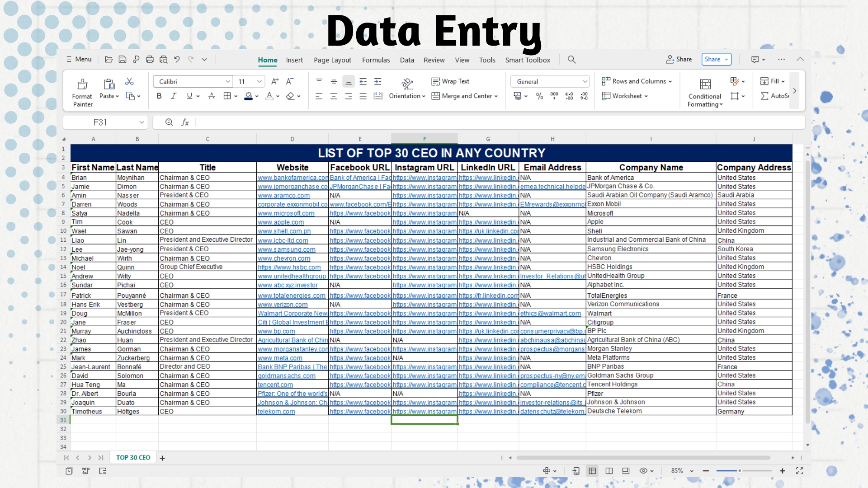Image resolution: width=868 pixels, height=488 pixels.
Task: Click the percent style icon
Action: tap(539, 96)
